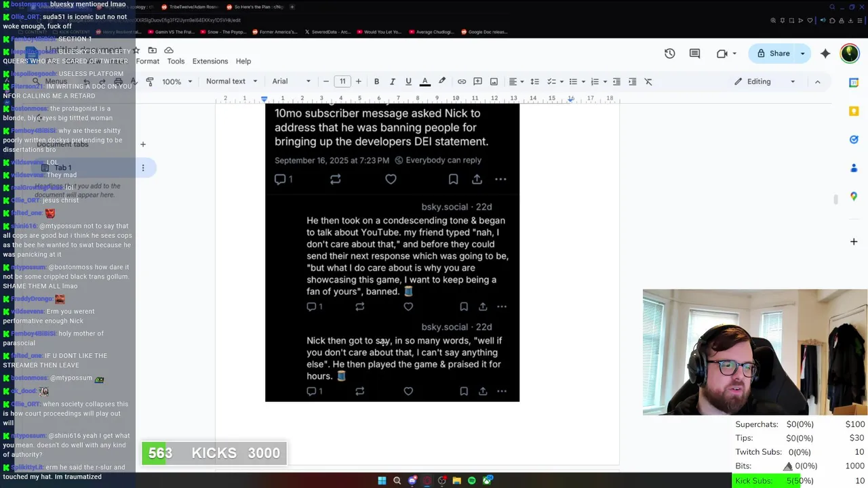Screen dimensions: 868x488
Task: Open highlight color pen tool
Action: tap(442, 81)
